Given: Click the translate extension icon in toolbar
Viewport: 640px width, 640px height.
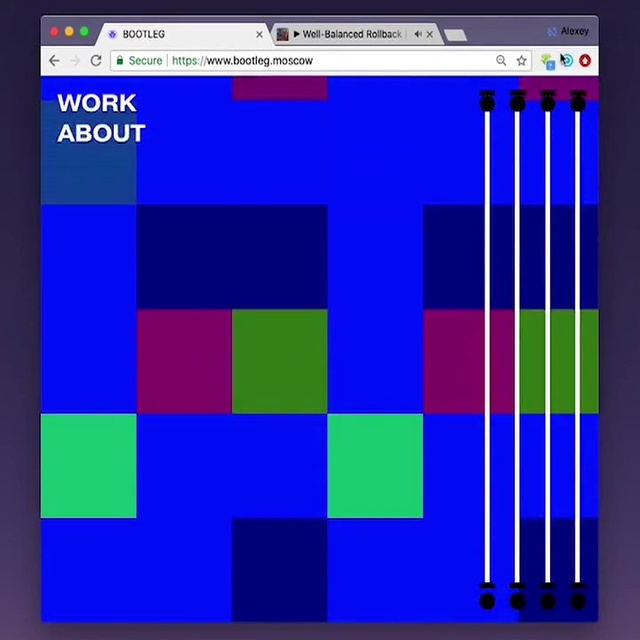Looking at the screenshot, I should (x=547, y=61).
